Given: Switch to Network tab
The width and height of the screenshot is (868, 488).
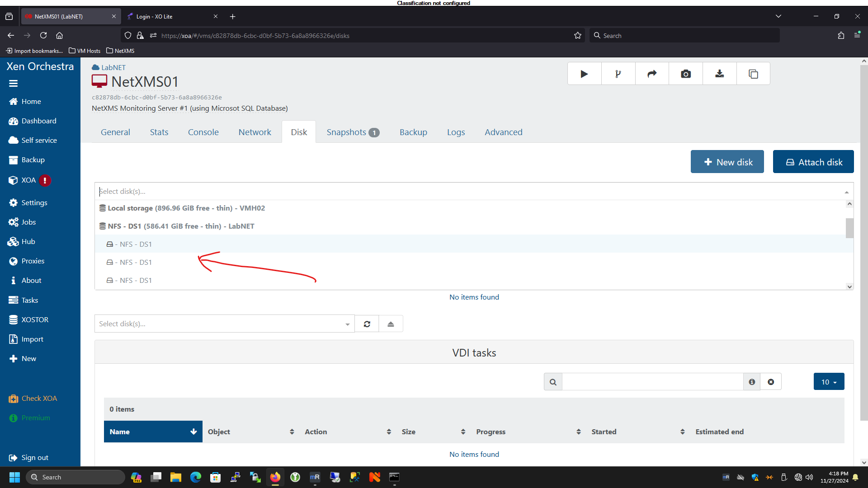Looking at the screenshot, I should pyautogui.click(x=255, y=132).
